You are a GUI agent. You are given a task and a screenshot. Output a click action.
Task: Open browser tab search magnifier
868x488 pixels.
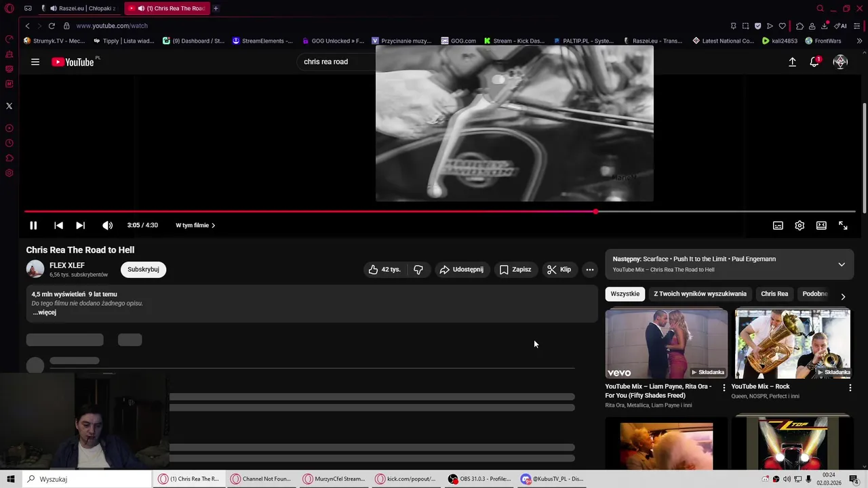click(820, 8)
